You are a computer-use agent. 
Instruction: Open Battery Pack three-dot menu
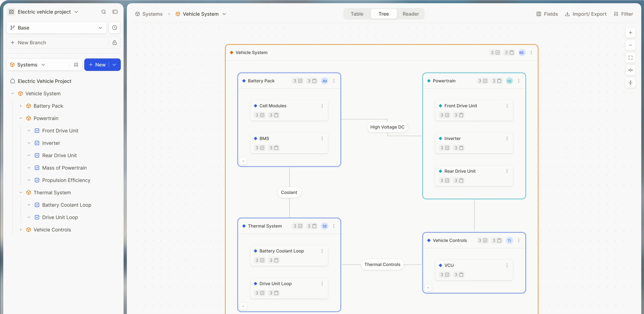tap(334, 81)
